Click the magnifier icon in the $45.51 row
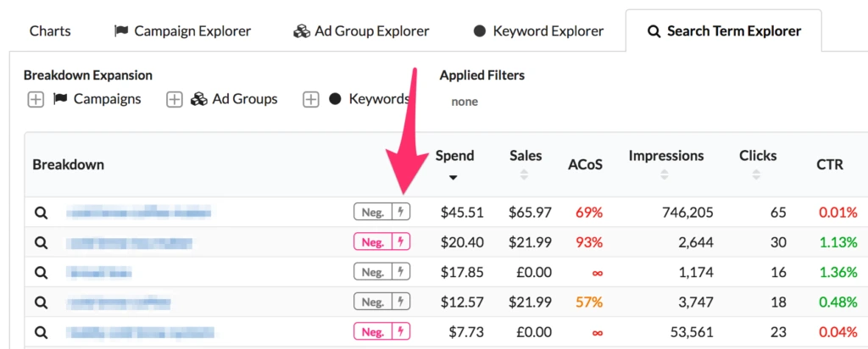This screenshot has height=349, width=868. (x=40, y=213)
